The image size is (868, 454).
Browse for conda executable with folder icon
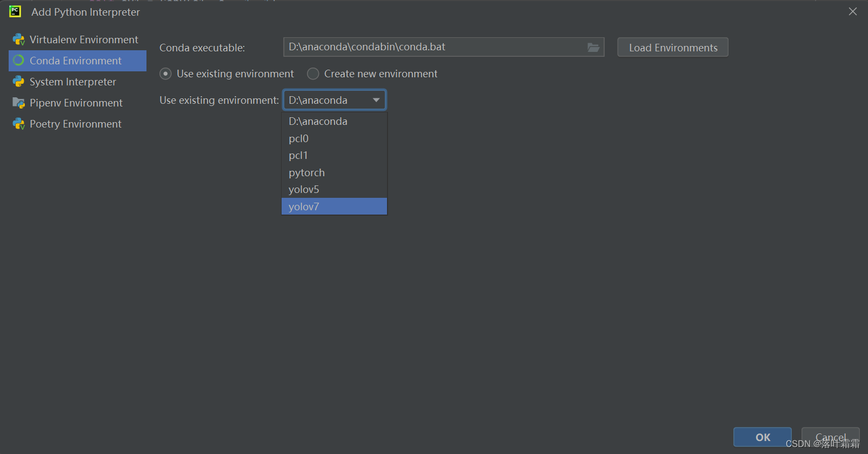point(593,48)
